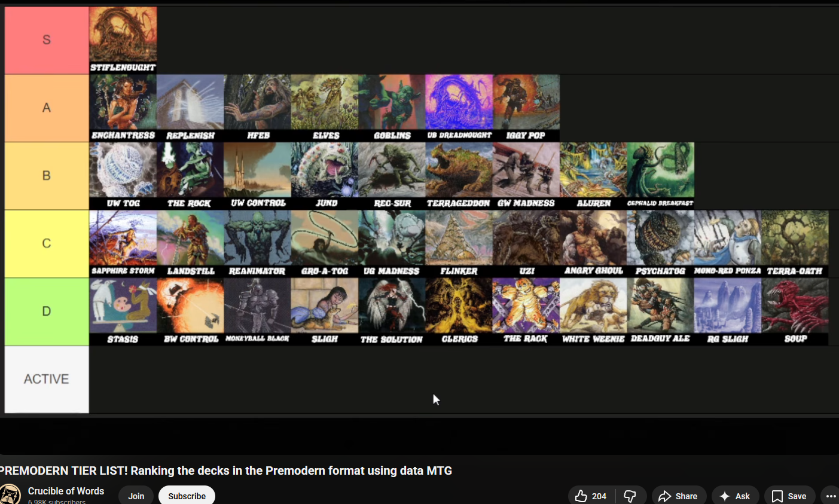Click the Cephalid Breakfast deck tile
Screen dimensions: 839x504
coord(661,176)
